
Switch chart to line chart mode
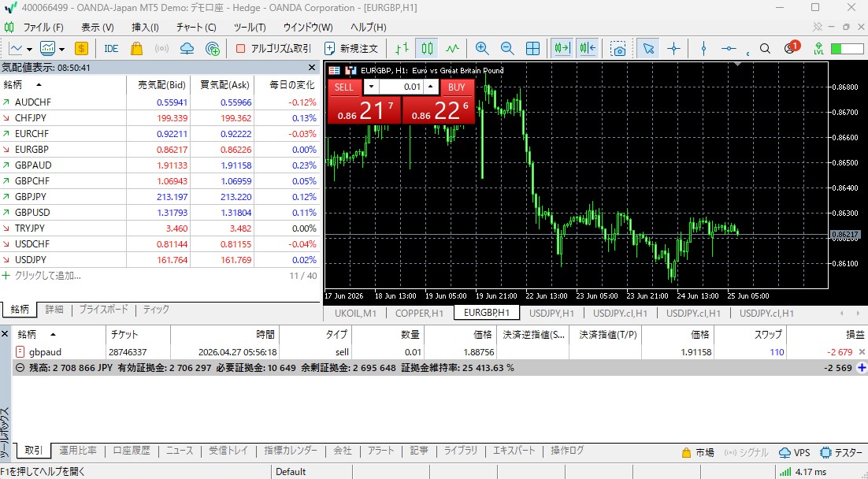pos(453,49)
